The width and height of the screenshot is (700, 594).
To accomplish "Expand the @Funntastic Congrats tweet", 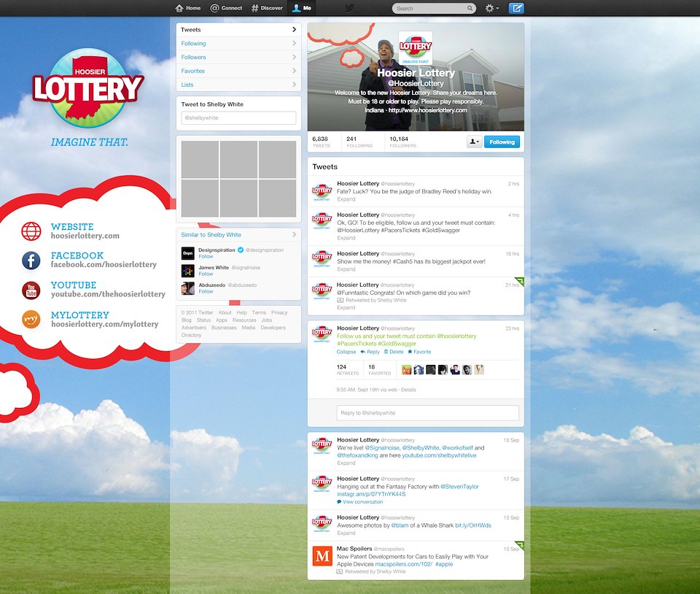I will [346, 308].
